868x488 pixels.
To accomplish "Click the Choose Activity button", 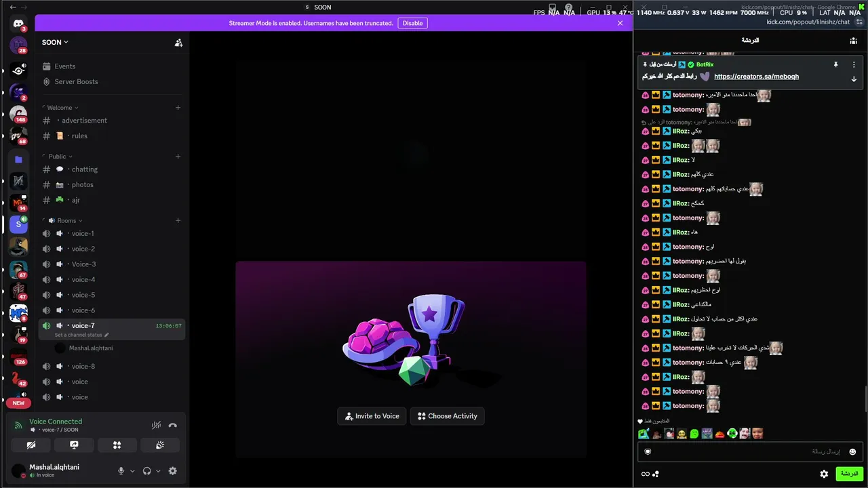I will 448,416.
